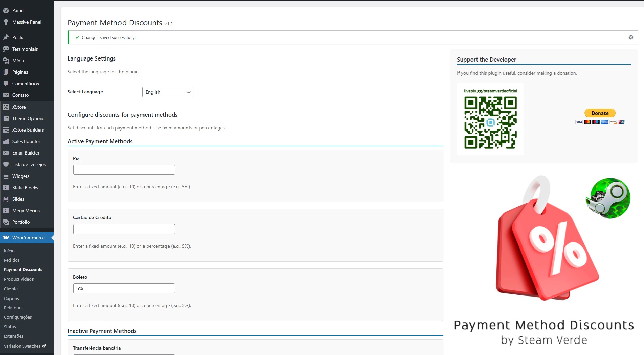Click the Theme Options icon
This screenshot has height=355, width=644.
point(6,118)
